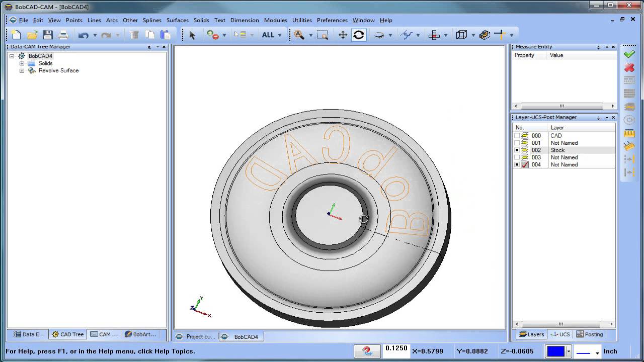Click the Inch units label
644x362 pixels.
tap(610, 351)
